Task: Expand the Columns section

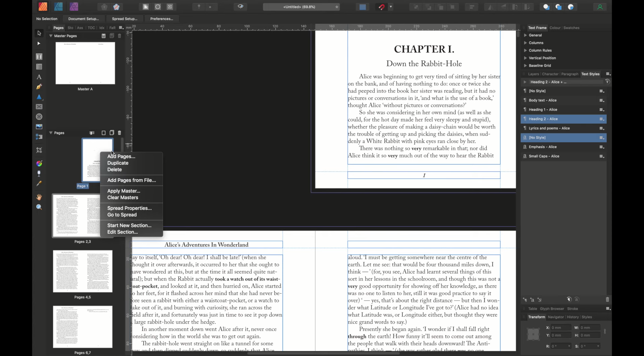Action: 525,43
